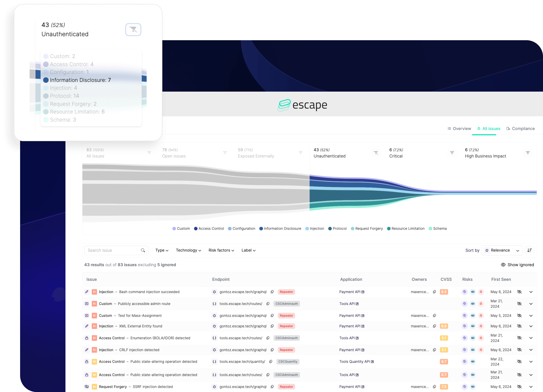Remove the Unauthenticated filter in the enlarged card
The height and width of the screenshot is (392, 543).
point(133,30)
